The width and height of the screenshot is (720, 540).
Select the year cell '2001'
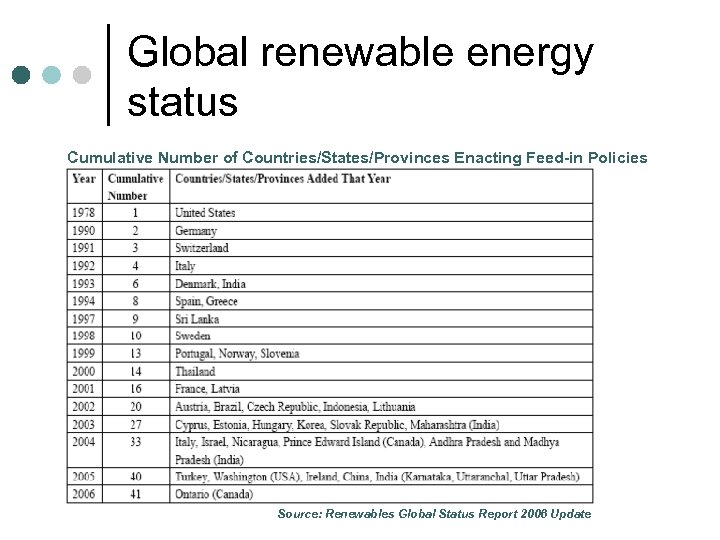[x=84, y=389]
